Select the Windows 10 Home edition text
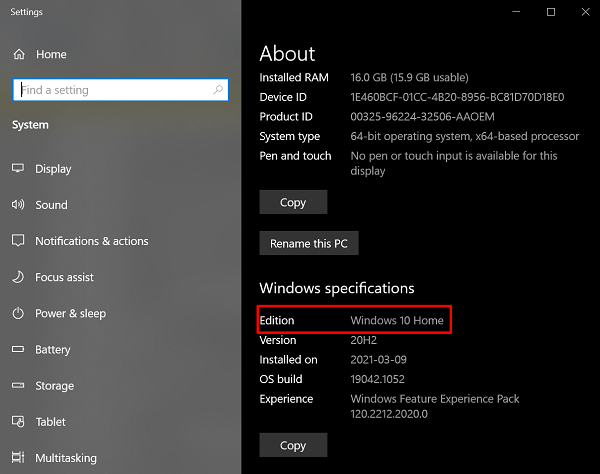Image resolution: width=600 pixels, height=474 pixels. click(x=397, y=320)
